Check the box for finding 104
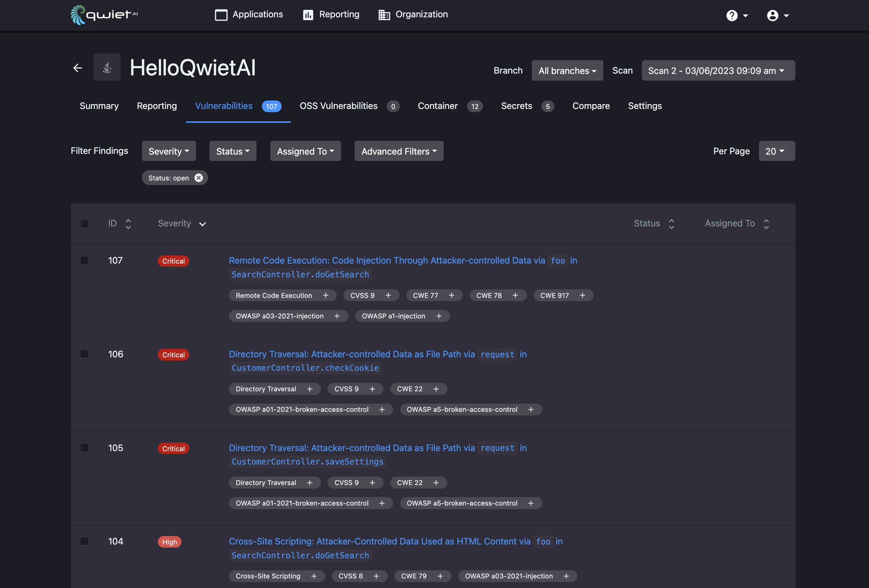 pyautogui.click(x=85, y=541)
